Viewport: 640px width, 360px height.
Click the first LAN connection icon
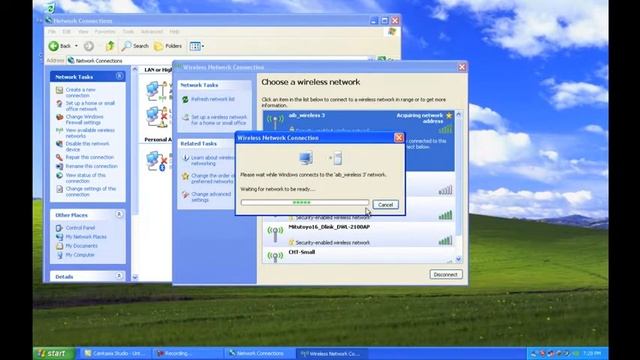[156, 91]
